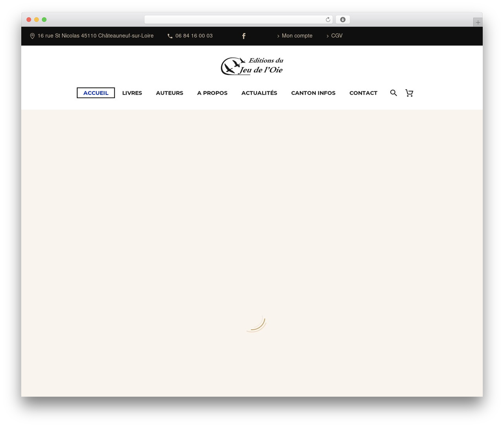Close the browser window with red button
The height and width of the screenshot is (427, 504).
click(29, 20)
